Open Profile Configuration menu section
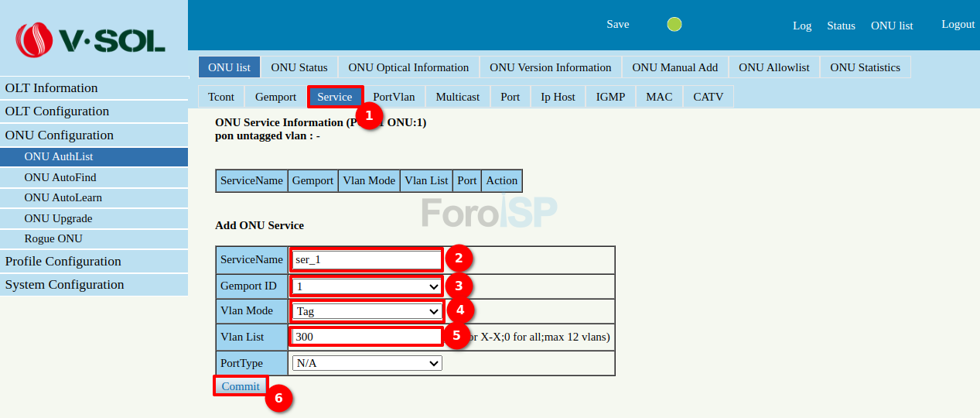Image resolution: width=980 pixels, height=418 pixels. tap(63, 262)
